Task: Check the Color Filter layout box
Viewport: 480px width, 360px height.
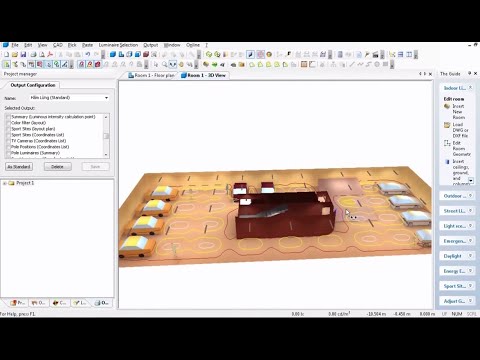Action: pyautogui.click(x=8, y=123)
